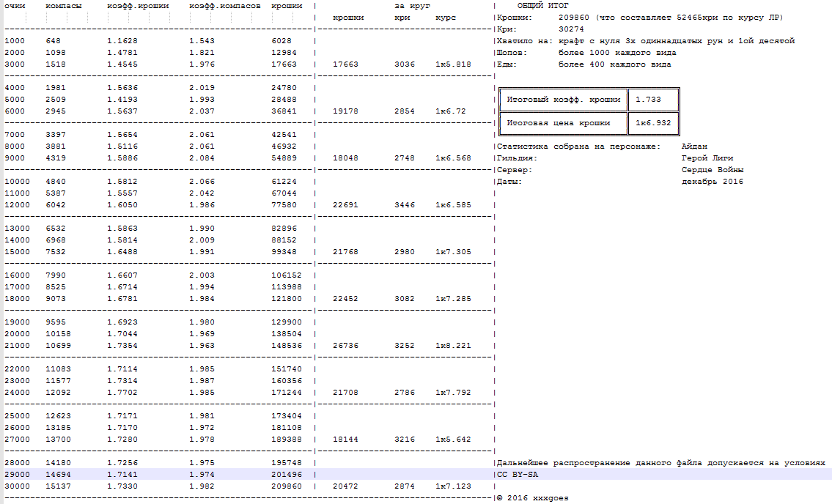
Task: Click the '© 2016 xxxgoes' copyright line
Action: pos(532,498)
